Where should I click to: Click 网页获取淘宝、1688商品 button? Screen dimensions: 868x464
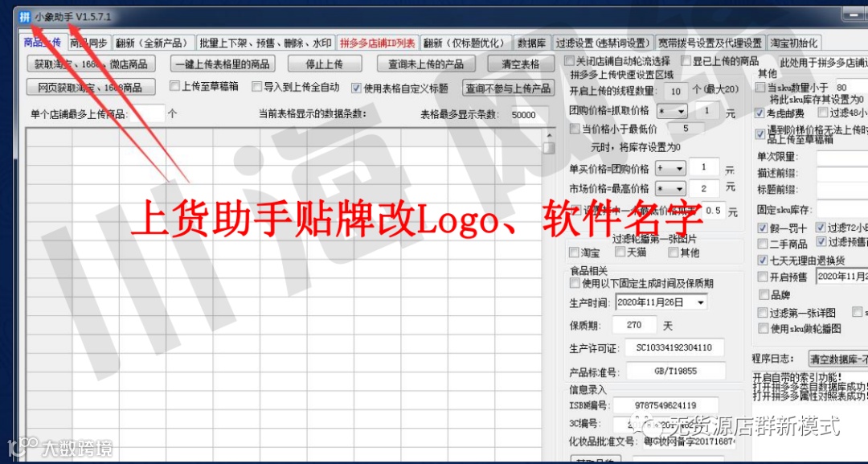(90, 88)
